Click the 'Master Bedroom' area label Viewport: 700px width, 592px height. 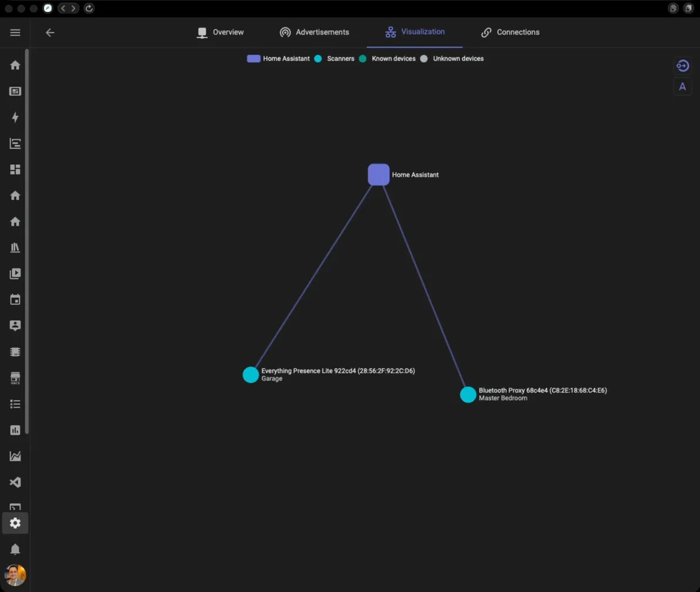(x=503, y=398)
